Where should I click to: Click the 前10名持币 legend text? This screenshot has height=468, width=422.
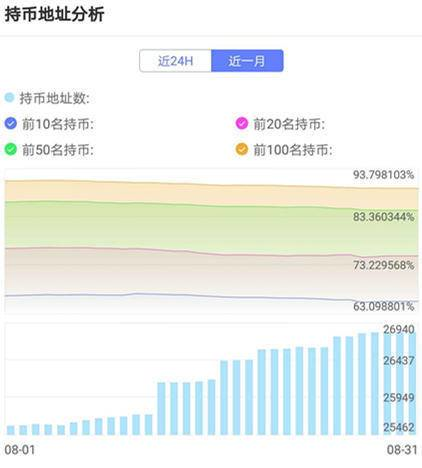coord(58,124)
